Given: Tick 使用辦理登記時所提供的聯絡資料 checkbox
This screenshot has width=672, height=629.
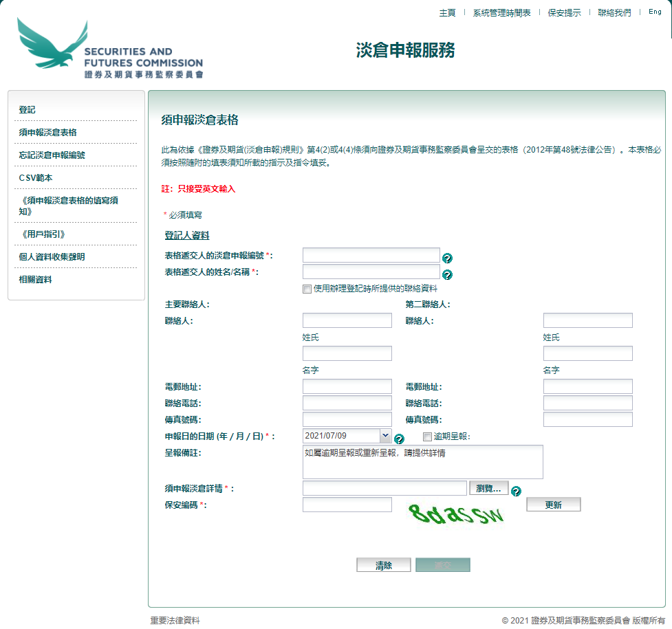Looking at the screenshot, I should click(307, 289).
